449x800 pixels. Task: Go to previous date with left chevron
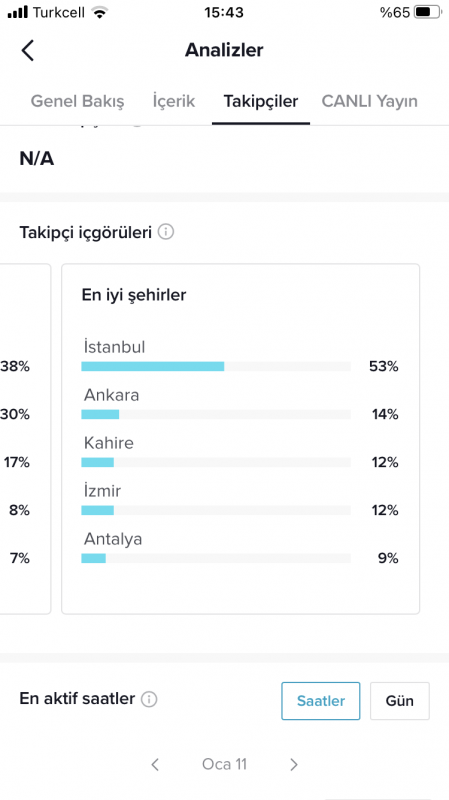[x=155, y=764]
